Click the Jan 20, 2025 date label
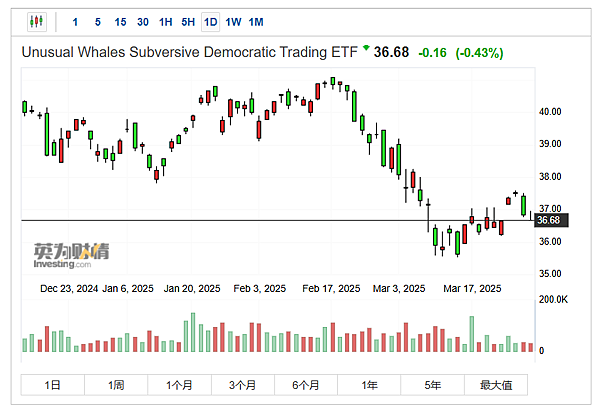 pos(192,288)
